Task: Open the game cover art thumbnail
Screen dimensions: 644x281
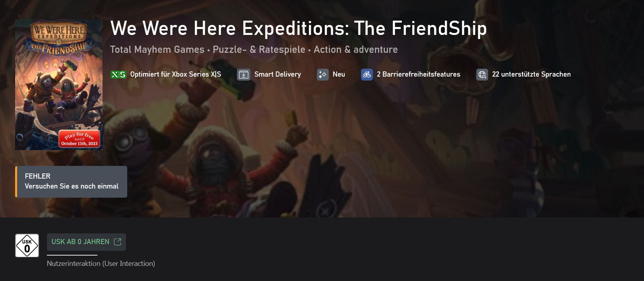Action: point(59,85)
